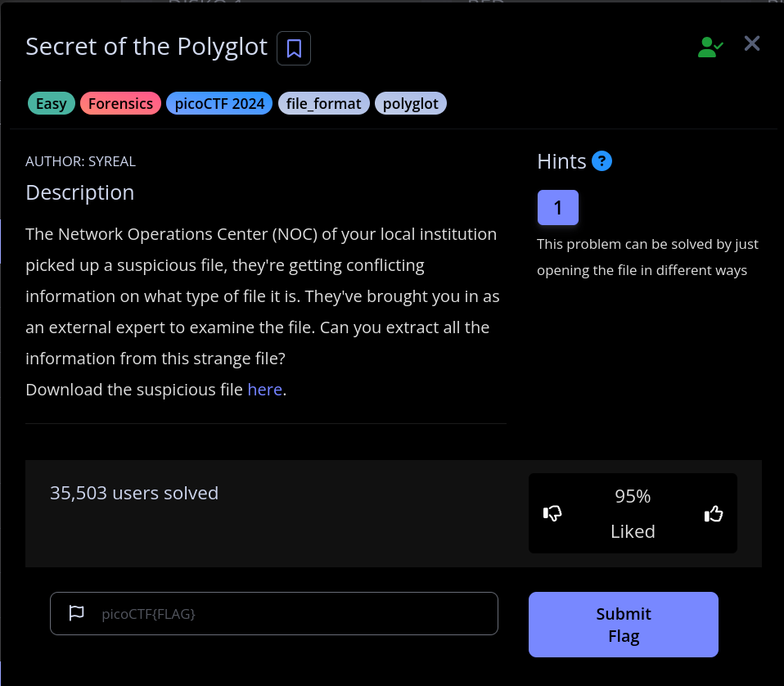The image size is (784, 686).
Task: Close the challenge dialog with the X
Action: tap(751, 44)
